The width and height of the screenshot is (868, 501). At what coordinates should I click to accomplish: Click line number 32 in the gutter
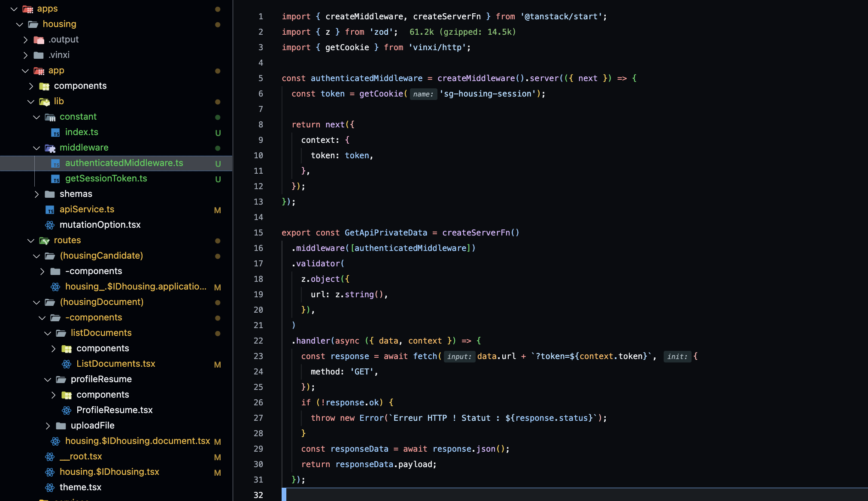258,495
